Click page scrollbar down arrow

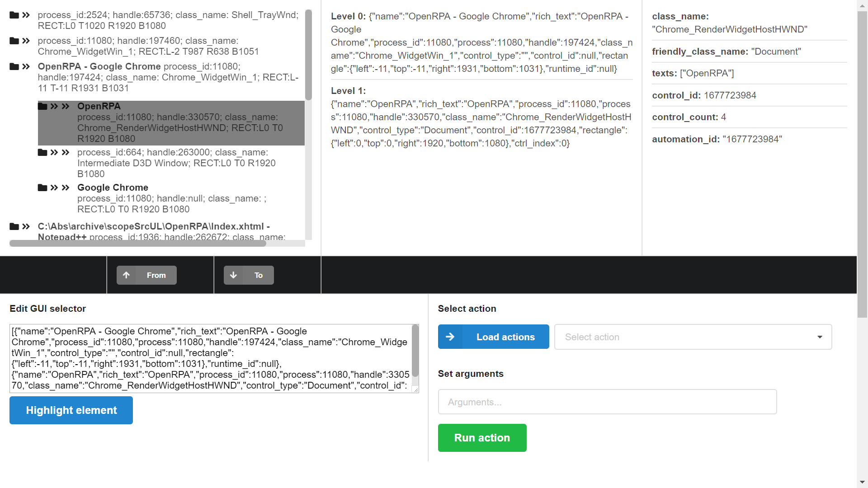tap(862, 483)
